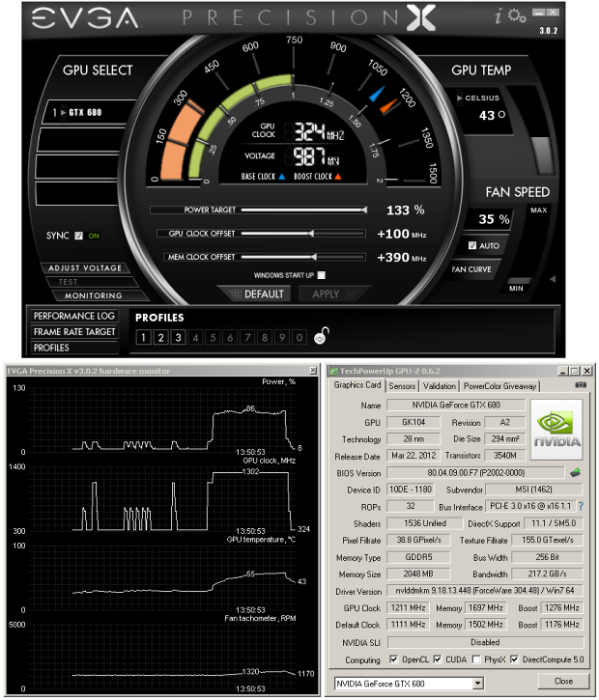Viewport: 599px width, 700px height.
Task: Click the 35 % fan speed value
Action: point(494,219)
